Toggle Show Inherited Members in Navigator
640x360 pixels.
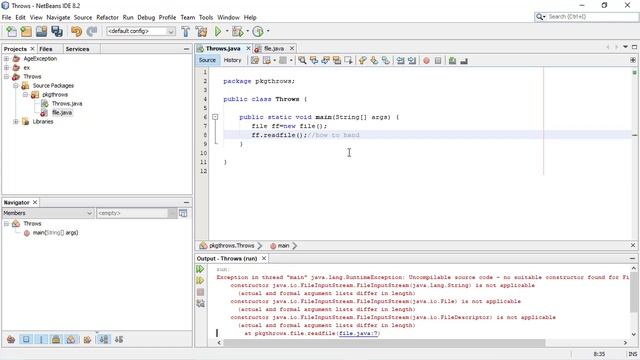click(x=11, y=339)
